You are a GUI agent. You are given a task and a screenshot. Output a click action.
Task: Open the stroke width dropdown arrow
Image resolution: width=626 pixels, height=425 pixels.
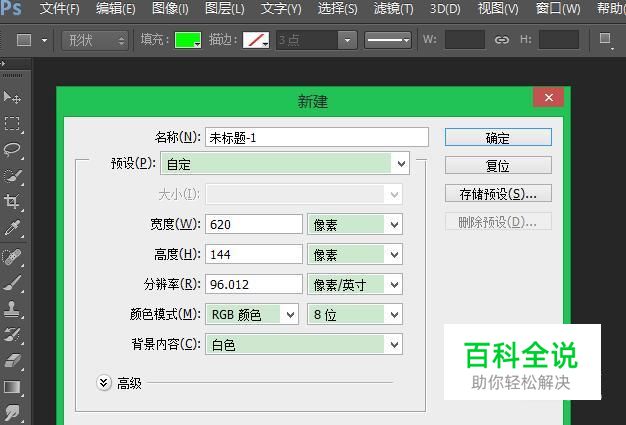tap(347, 40)
